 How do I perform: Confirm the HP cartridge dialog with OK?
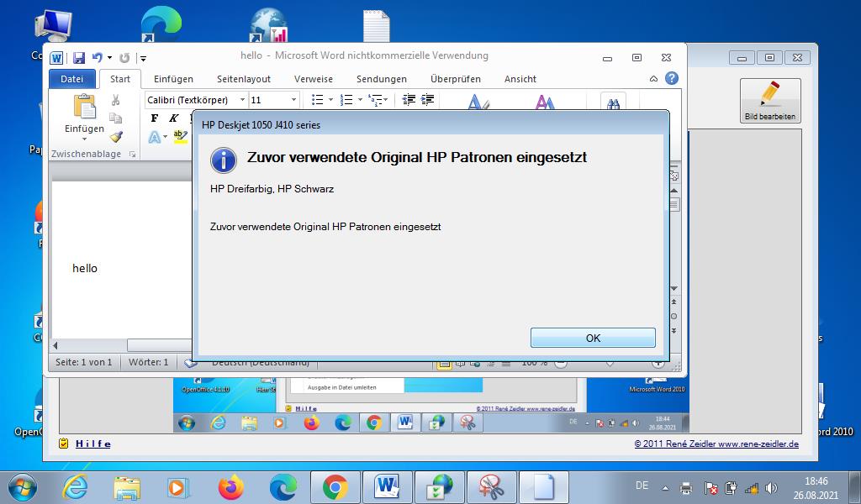[x=593, y=338]
